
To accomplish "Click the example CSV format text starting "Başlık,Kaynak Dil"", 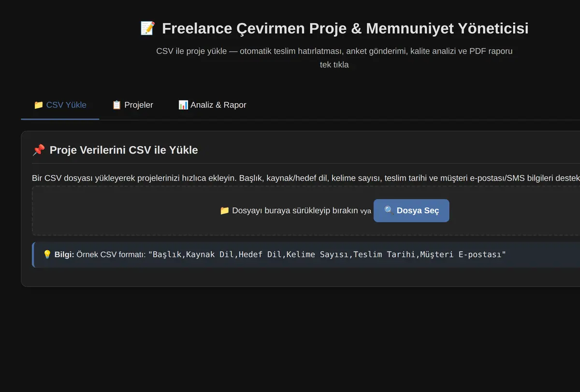I will coord(327,254).
